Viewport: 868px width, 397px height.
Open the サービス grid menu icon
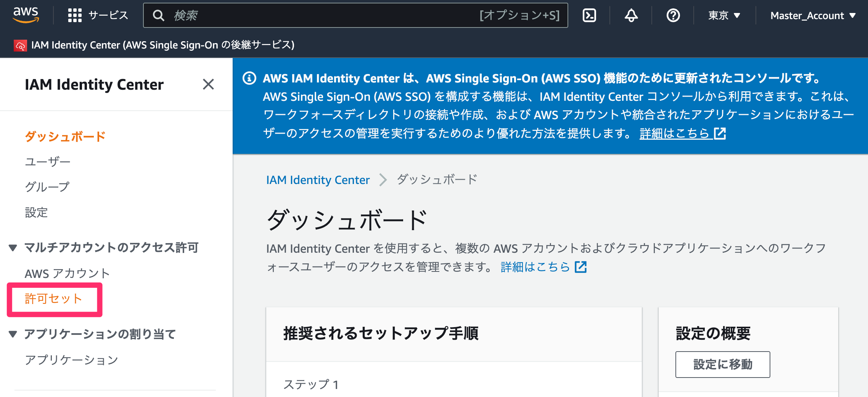tap(75, 15)
